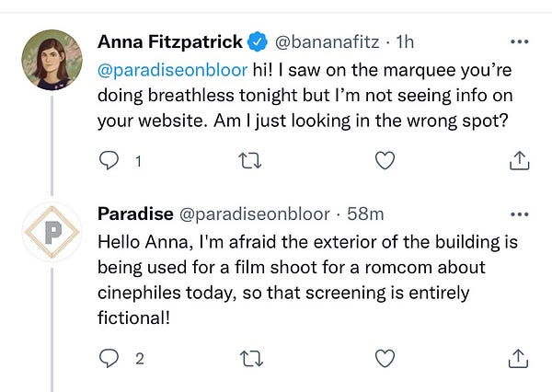Share Anna Fitzpatrick's tweet
This screenshot has width=552, height=392.
[519, 161]
